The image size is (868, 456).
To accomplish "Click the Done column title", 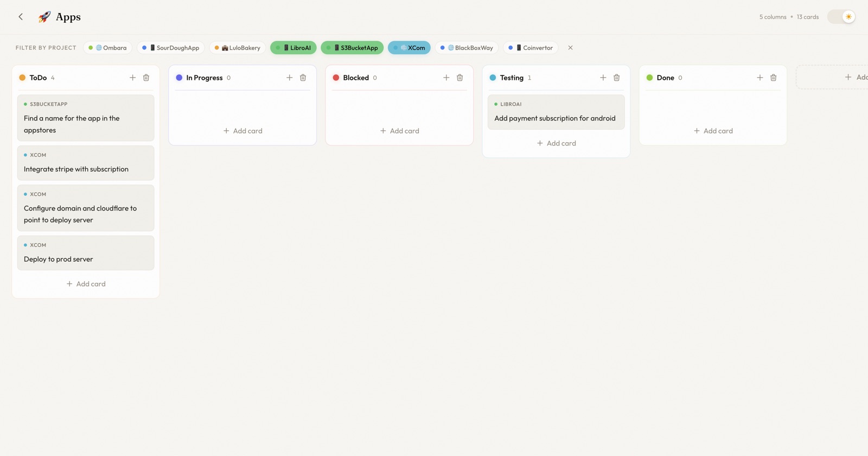I will 665,78.
